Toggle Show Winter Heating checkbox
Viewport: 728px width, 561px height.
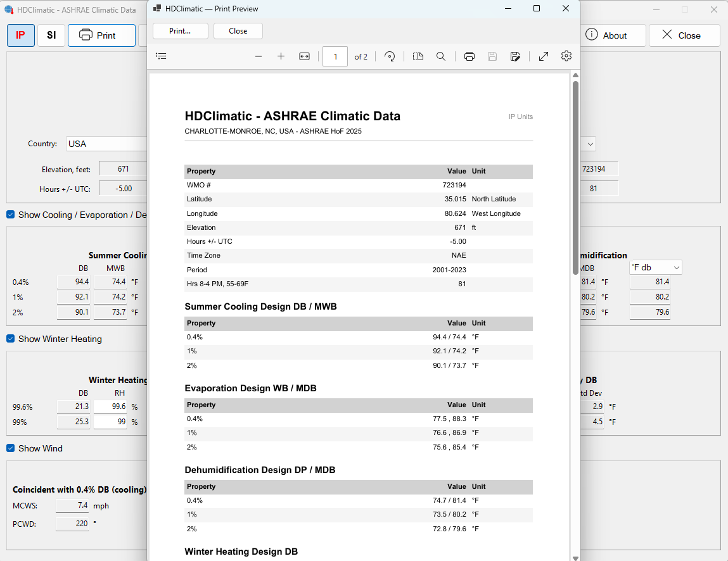[10, 339]
